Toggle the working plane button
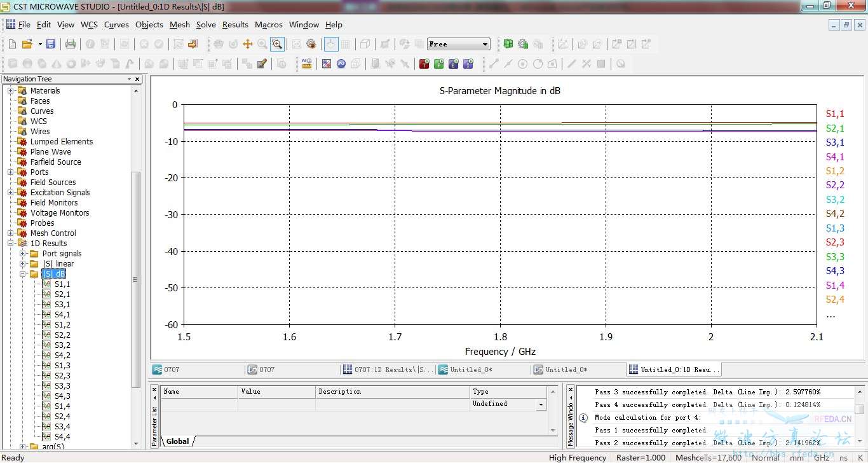 point(331,44)
